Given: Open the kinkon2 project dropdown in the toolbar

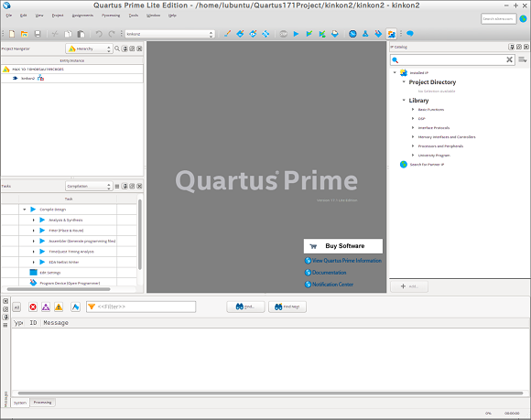Looking at the screenshot, I should [170, 34].
